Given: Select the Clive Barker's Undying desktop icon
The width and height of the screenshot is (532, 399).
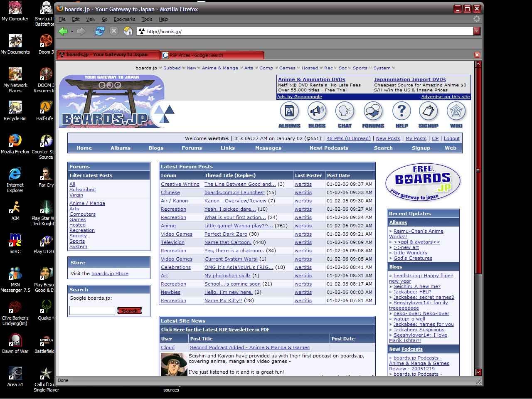Looking at the screenshot, I should pyautogui.click(x=15, y=313).
